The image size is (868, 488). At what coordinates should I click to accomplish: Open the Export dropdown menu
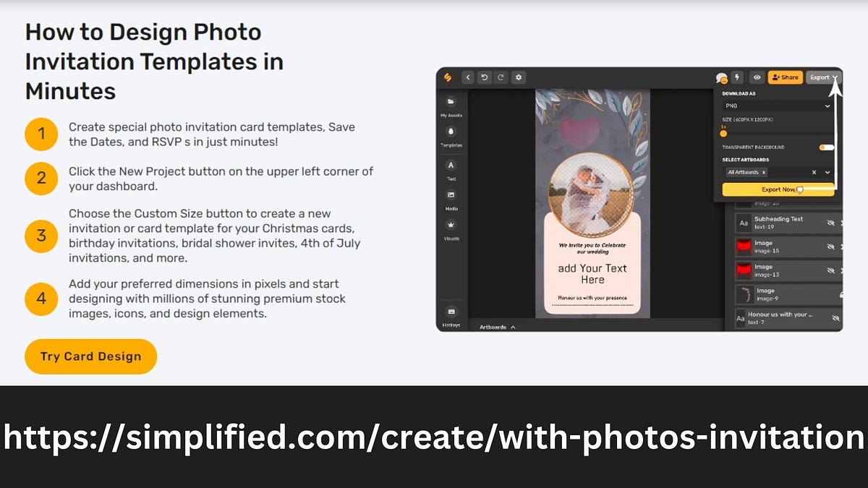[x=824, y=77]
